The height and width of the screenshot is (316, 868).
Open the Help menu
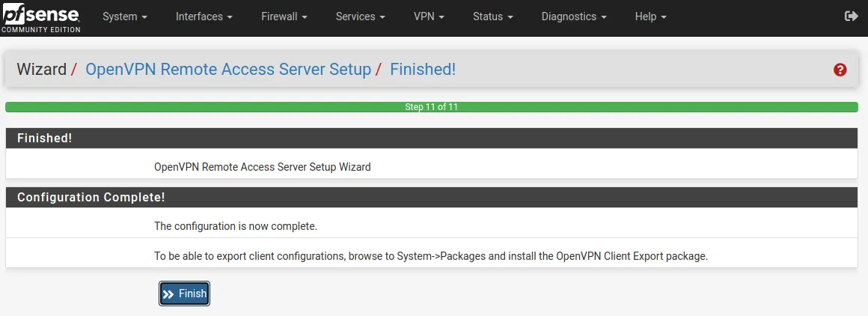point(650,16)
